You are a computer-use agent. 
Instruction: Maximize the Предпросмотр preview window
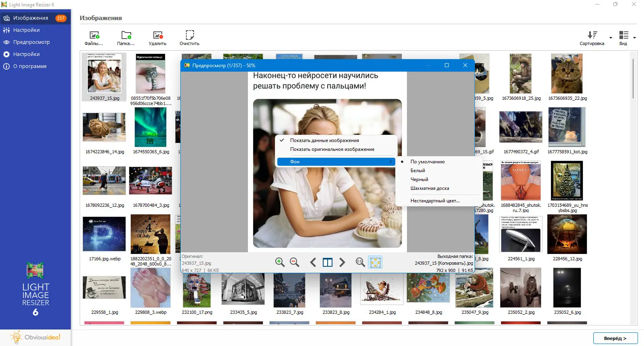pos(446,65)
